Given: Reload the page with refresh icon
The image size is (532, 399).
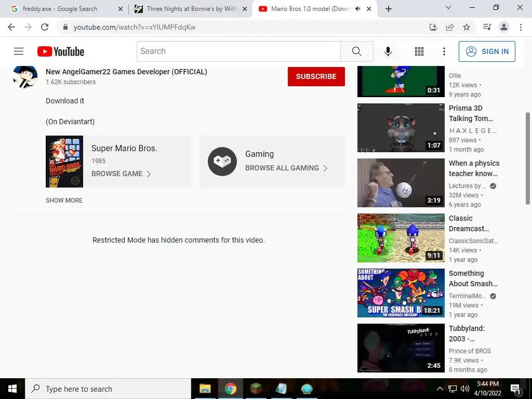Looking at the screenshot, I should coord(45,27).
